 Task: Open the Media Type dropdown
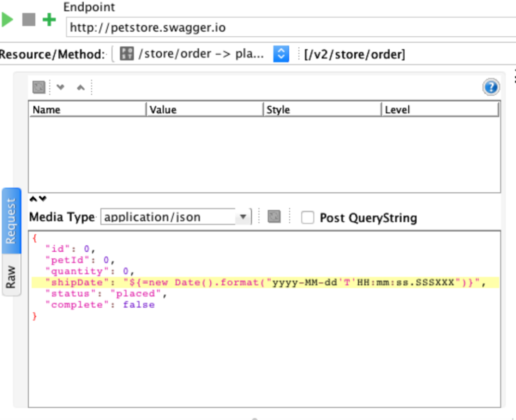tap(243, 217)
